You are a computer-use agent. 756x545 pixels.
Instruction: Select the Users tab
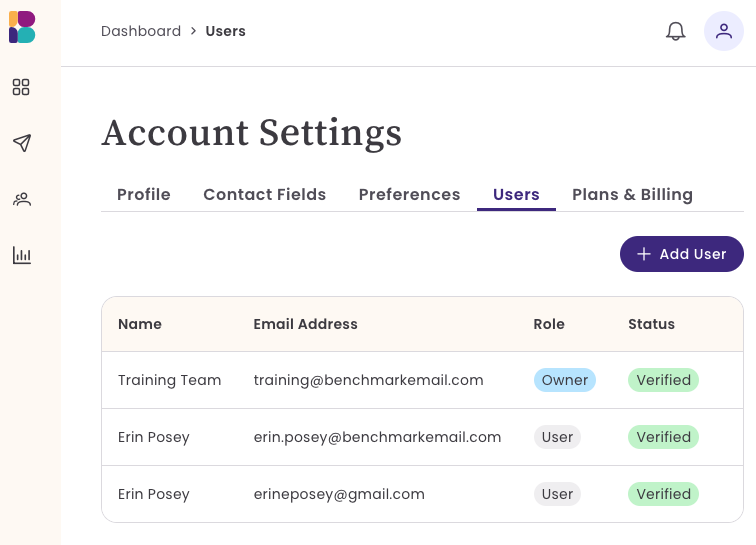(x=516, y=194)
